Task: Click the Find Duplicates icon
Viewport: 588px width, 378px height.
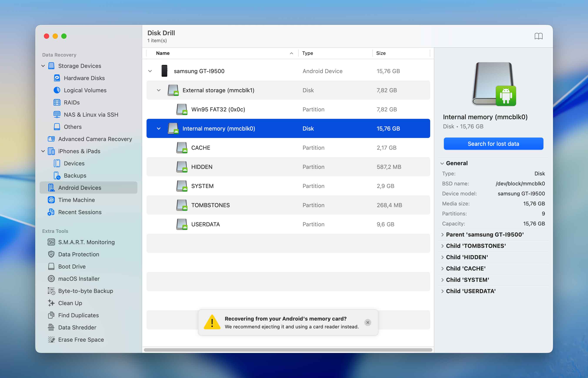Action: coord(51,315)
